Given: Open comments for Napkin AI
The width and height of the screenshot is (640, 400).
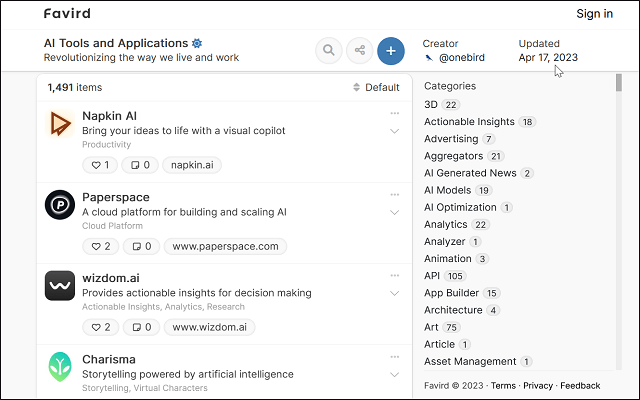Looking at the screenshot, I should pos(141,165).
